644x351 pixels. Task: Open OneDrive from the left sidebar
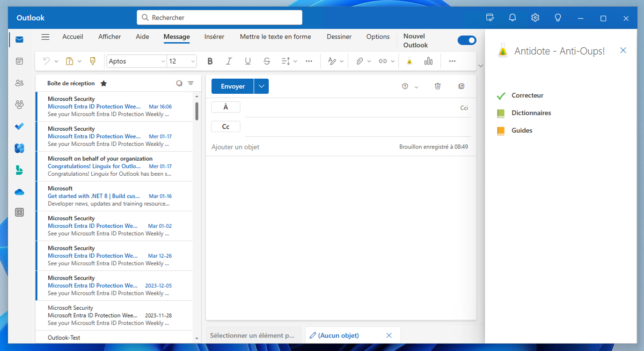19,192
